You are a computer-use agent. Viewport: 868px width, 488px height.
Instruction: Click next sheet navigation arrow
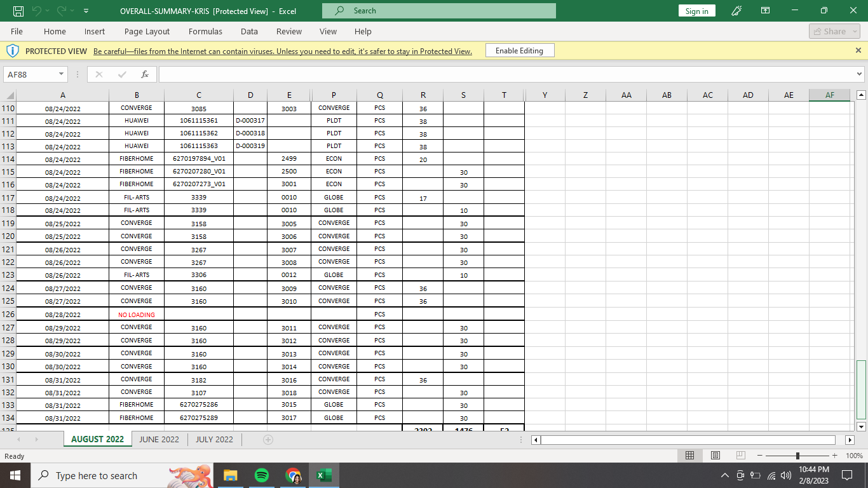point(37,440)
